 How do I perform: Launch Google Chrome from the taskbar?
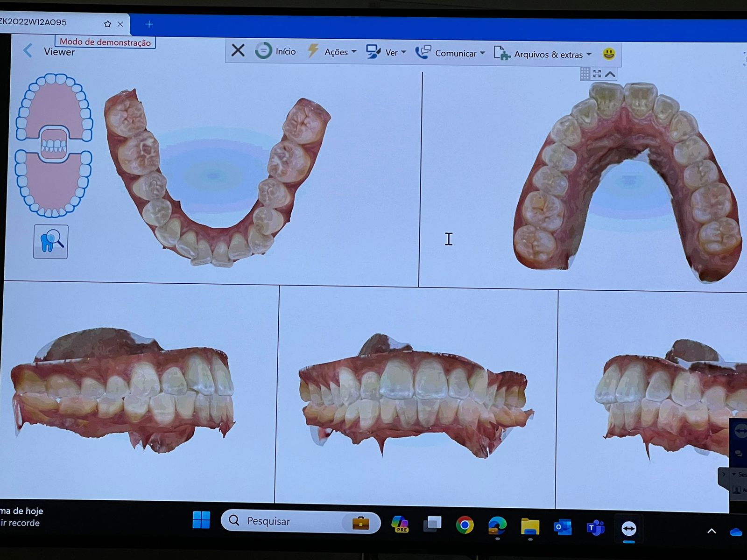pos(465,525)
